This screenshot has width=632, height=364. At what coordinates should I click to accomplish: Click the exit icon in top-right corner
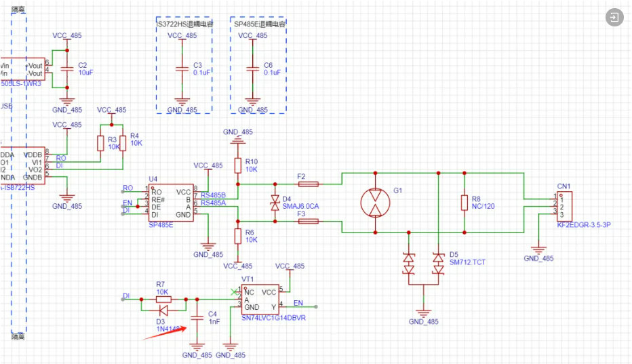pyautogui.click(x=614, y=18)
